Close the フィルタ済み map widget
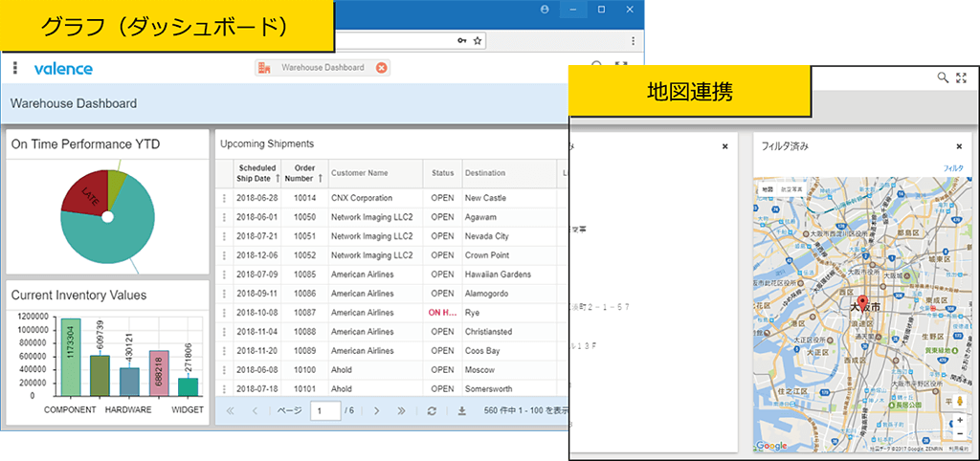 959,146
